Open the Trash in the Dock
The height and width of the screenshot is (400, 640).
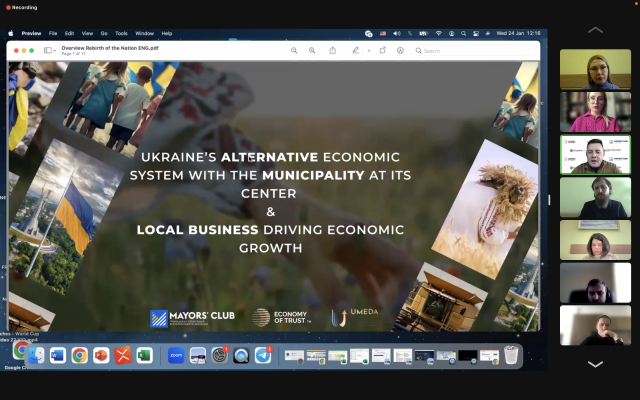511,355
